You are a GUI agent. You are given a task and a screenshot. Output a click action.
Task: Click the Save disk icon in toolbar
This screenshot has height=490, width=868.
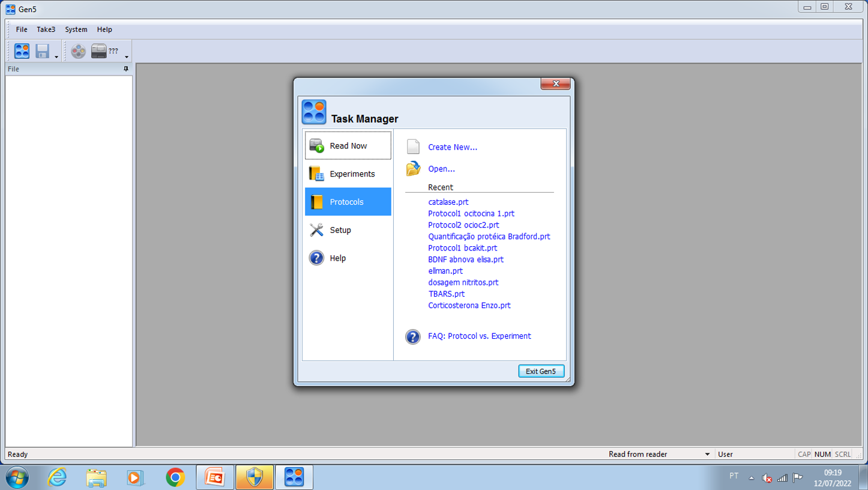click(42, 51)
